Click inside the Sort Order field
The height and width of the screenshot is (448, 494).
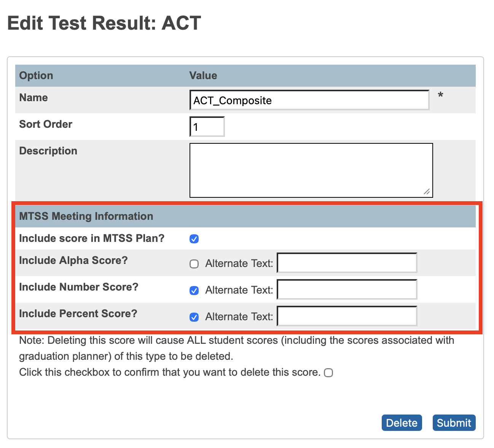(207, 126)
